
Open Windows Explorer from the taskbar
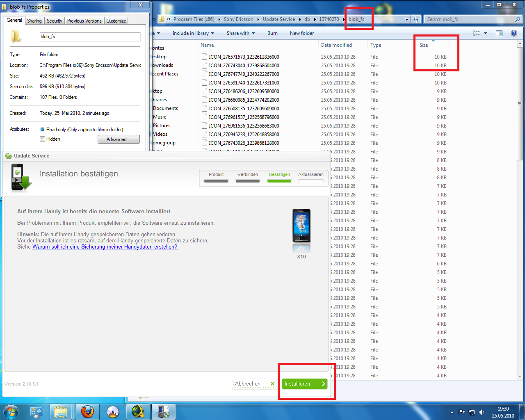61,412
